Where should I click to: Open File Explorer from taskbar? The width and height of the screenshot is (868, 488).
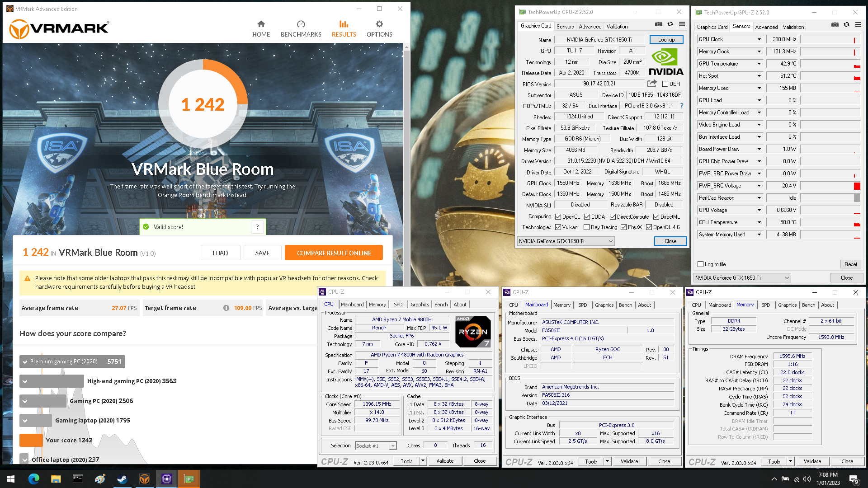point(56,479)
